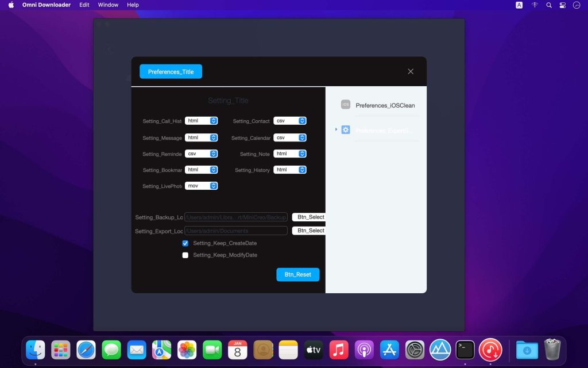588x368 pixels.
Task: Click the blue gear icon beside Preferences_Export
Action: pos(345,130)
